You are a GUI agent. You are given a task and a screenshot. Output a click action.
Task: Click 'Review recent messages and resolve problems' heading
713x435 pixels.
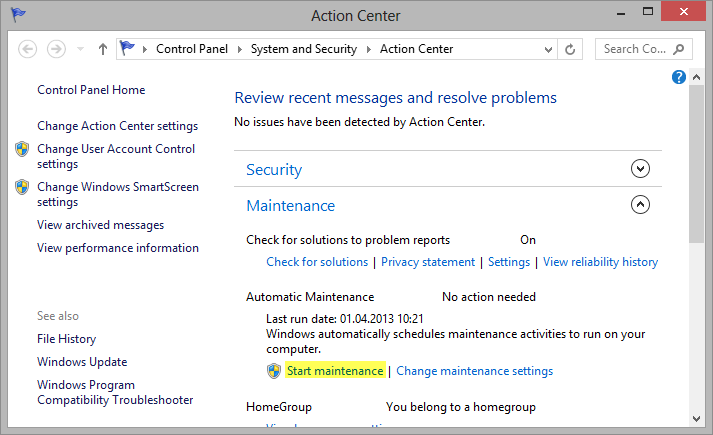395,98
